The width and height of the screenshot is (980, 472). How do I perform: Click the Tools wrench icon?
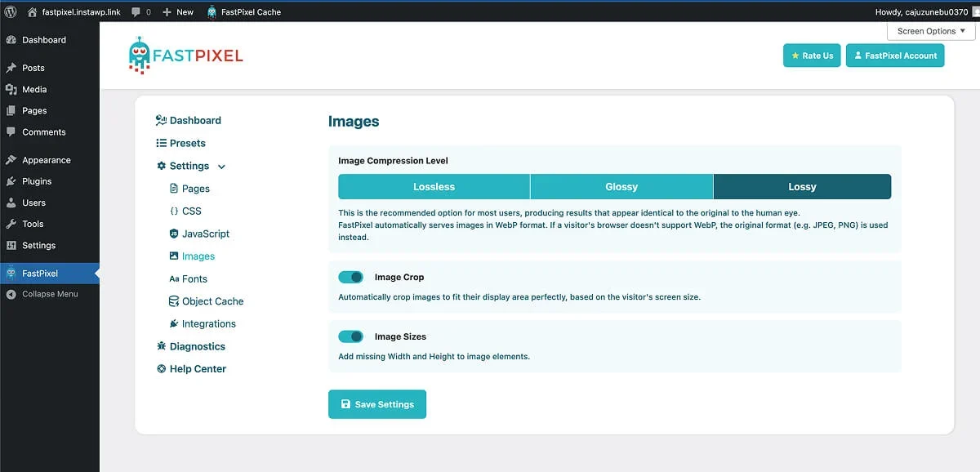pos(11,224)
